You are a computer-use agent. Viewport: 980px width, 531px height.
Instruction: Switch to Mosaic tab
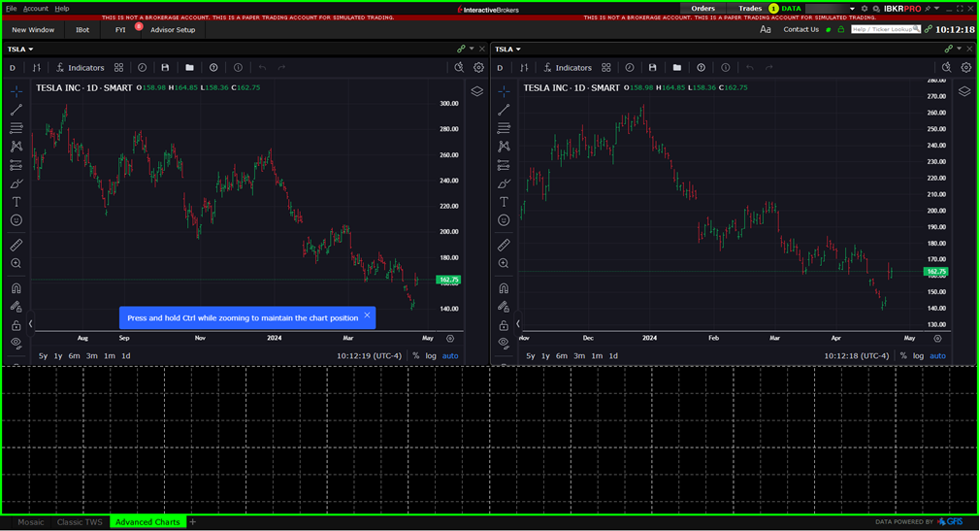(31, 522)
